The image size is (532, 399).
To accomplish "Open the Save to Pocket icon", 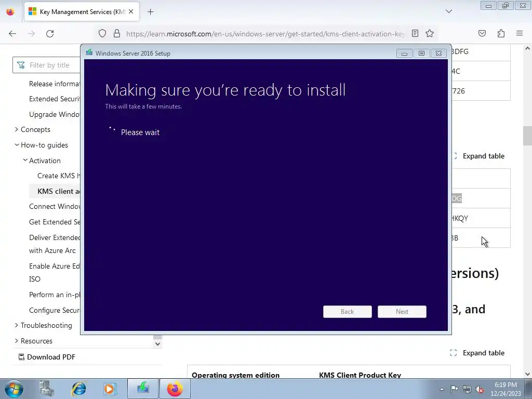I will click(482, 33).
